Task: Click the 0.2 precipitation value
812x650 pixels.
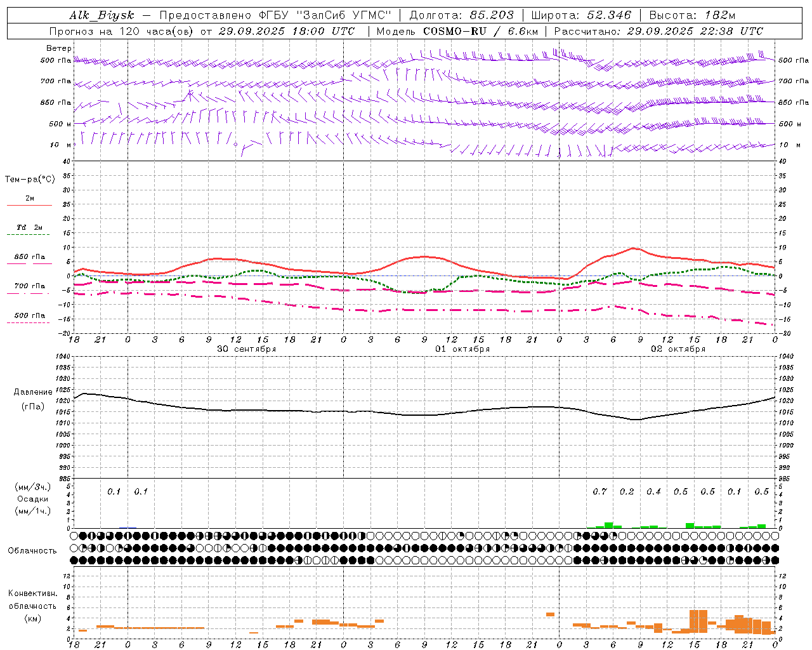Action: [627, 492]
